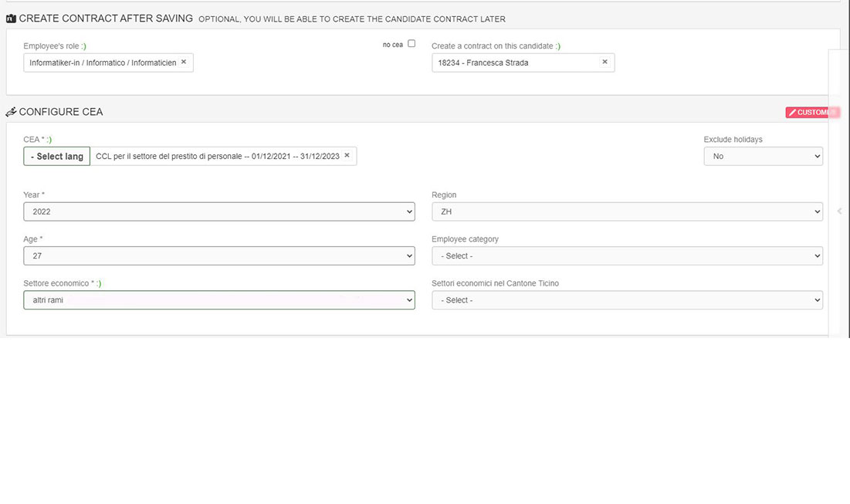
Task: Remove the Informatiker-in employee role tag
Action: pos(184,62)
